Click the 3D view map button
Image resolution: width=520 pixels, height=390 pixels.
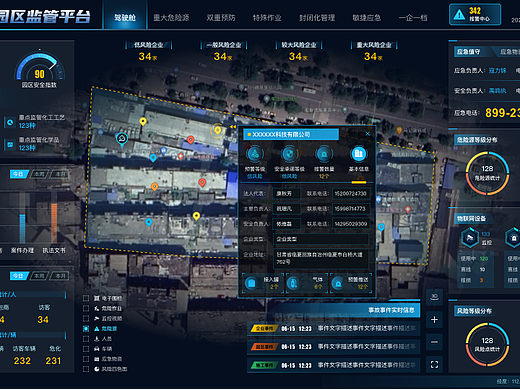434,297
